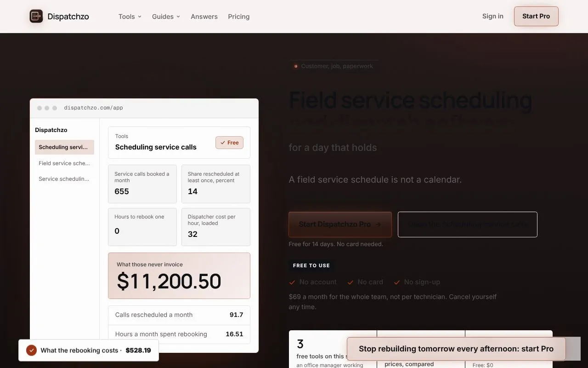Go to the Answers page

click(204, 17)
